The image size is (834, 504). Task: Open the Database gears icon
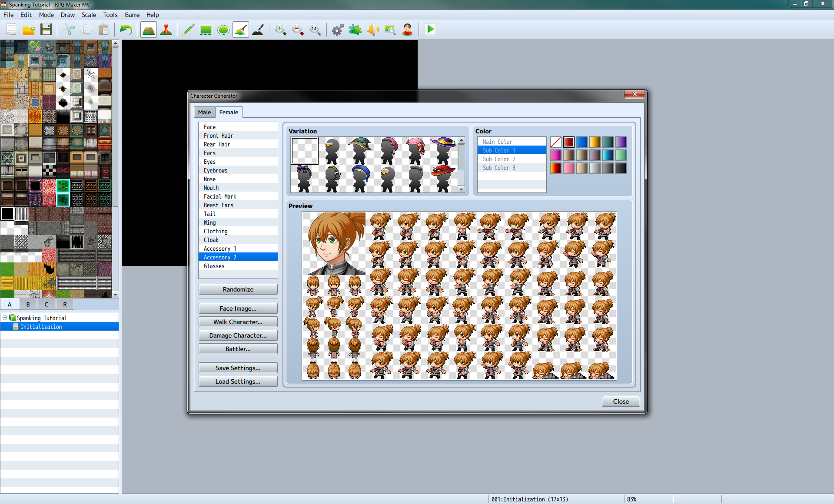pos(338,30)
